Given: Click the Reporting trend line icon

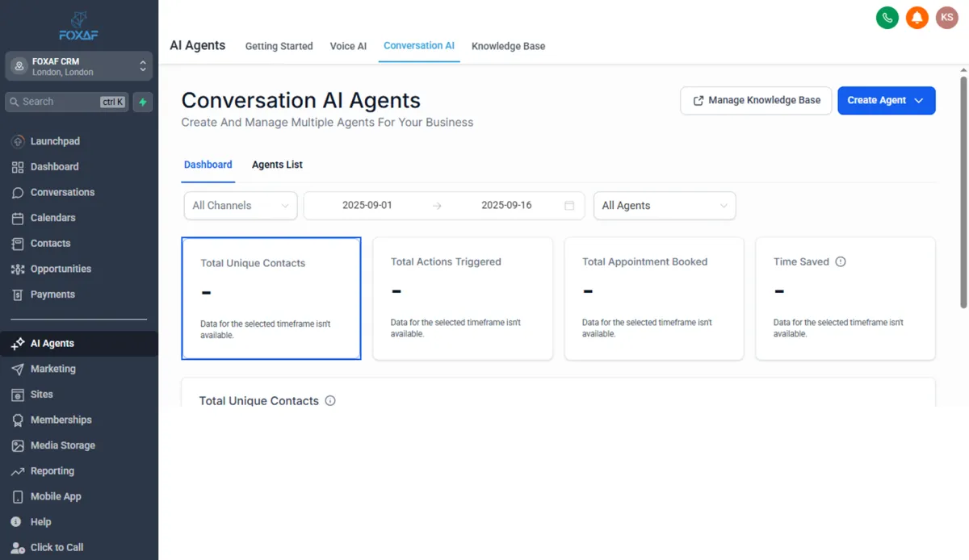Looking at the screenshot, I should click(18, 471).
